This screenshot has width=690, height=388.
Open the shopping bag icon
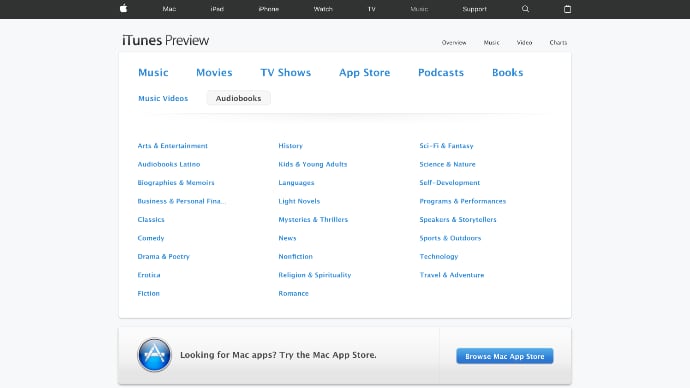567,9
